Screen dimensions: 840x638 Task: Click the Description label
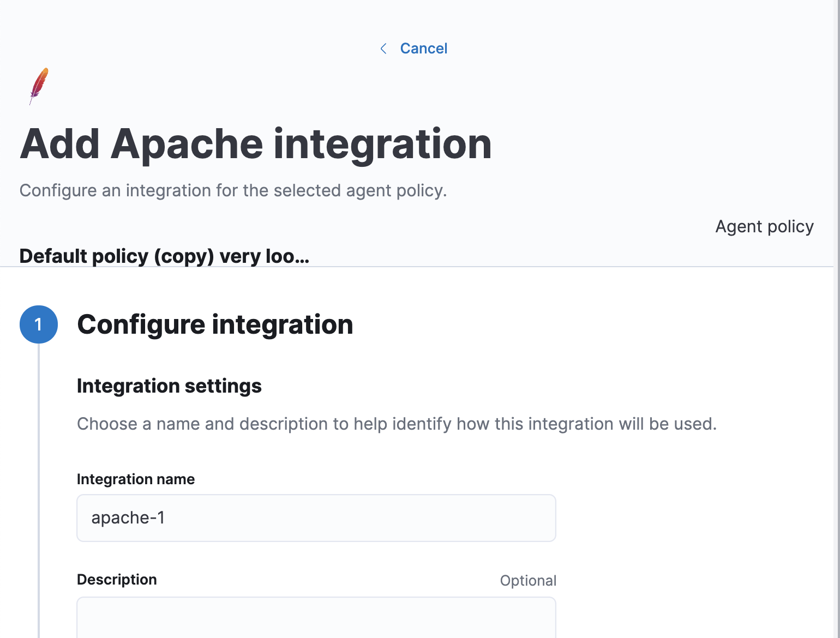click(117, 580)
